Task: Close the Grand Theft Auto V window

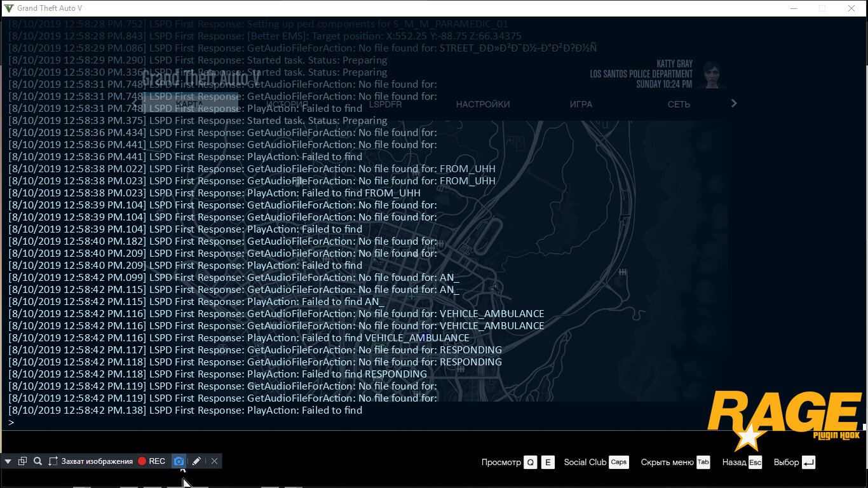Action: tap(851, 8)
